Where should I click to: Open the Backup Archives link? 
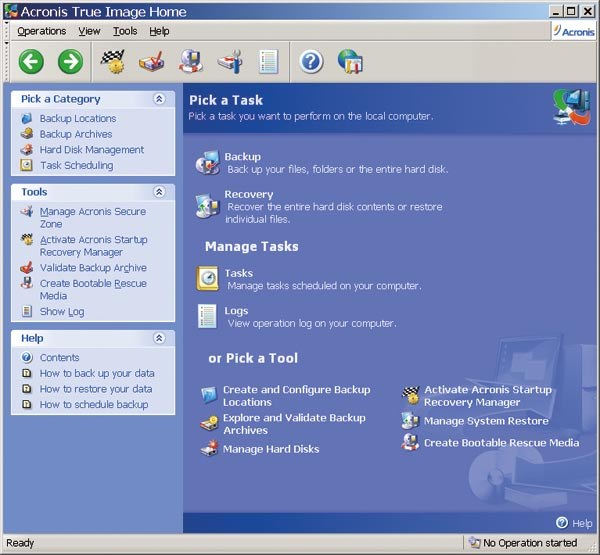[76, 134]
